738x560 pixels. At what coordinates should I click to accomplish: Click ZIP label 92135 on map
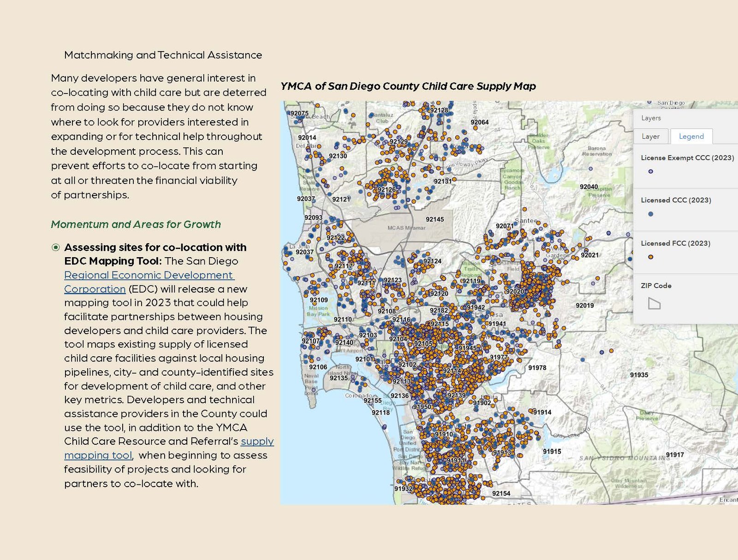click(339, 378)
